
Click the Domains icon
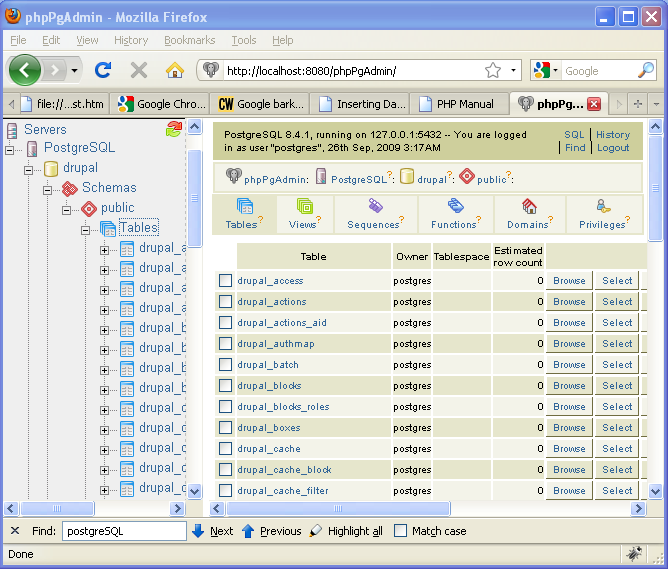(x=529, y=206)
